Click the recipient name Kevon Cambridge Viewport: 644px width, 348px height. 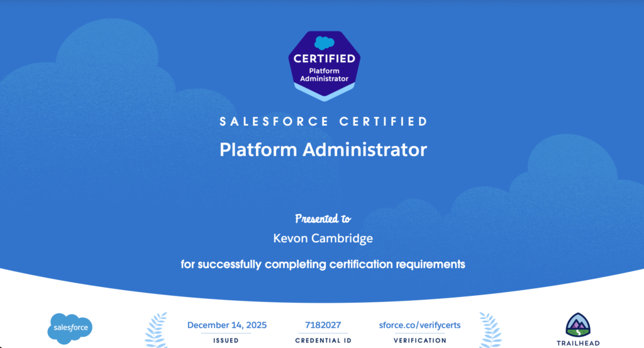pos(323,239)
